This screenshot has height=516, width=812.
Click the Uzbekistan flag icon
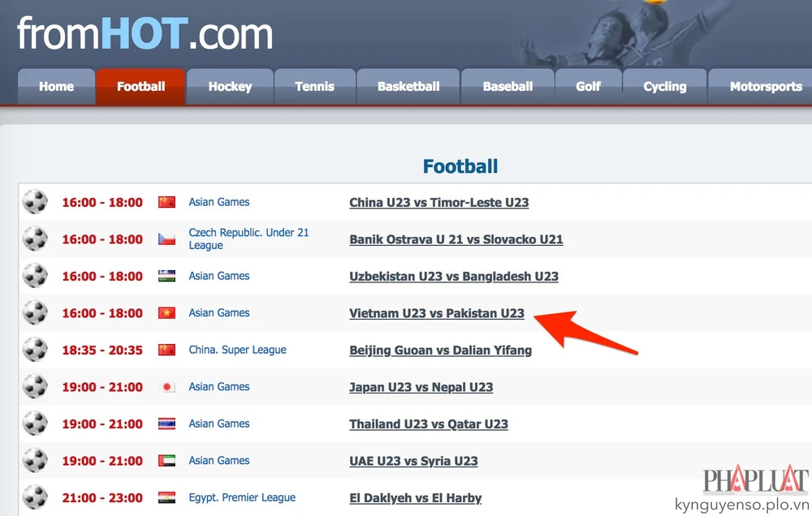166,276
